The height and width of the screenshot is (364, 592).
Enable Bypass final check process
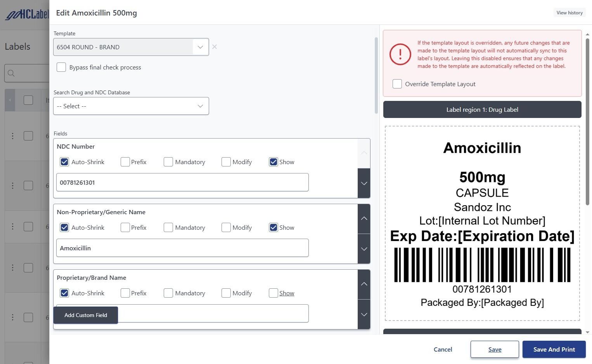(61, 67)
